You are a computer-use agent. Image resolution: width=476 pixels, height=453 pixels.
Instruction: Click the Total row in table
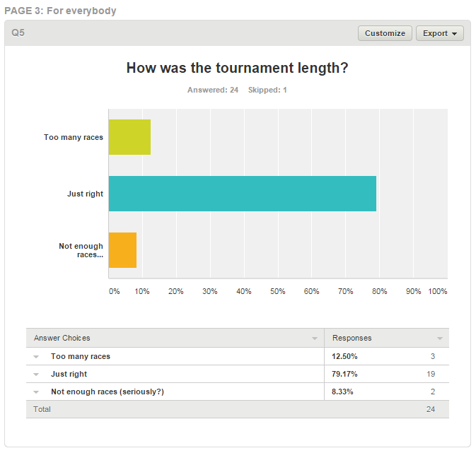point(42,409)
